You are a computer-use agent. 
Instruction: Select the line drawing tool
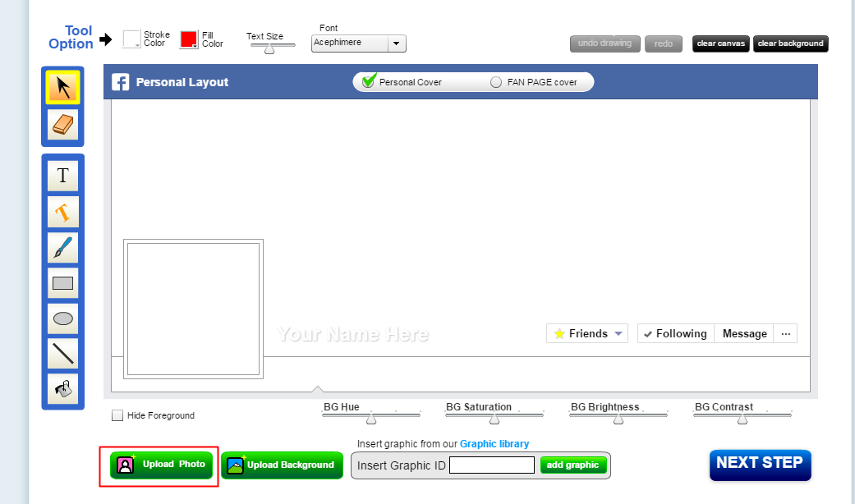click(x=62, y=354)
